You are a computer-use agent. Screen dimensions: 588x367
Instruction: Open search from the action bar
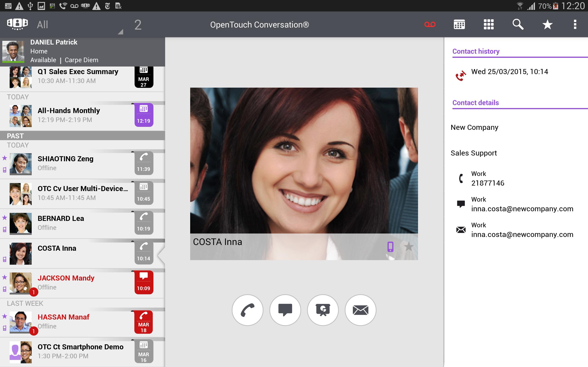tap(518, 24)
